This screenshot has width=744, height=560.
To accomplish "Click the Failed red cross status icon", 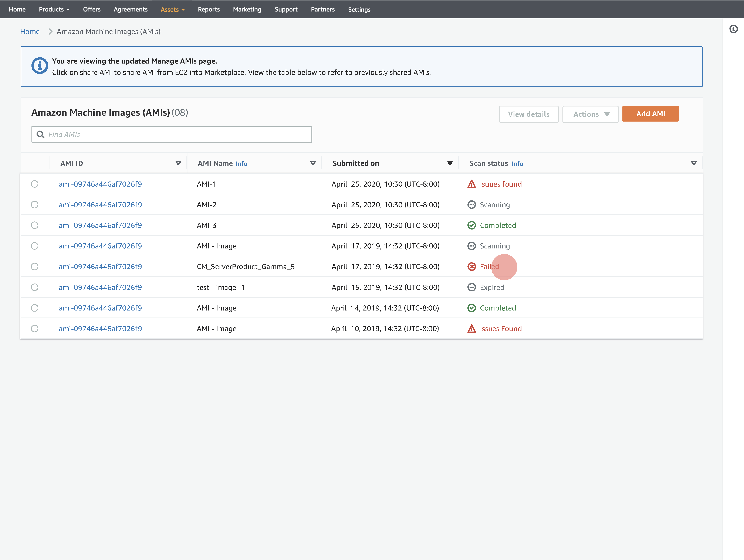I will 471,267.
